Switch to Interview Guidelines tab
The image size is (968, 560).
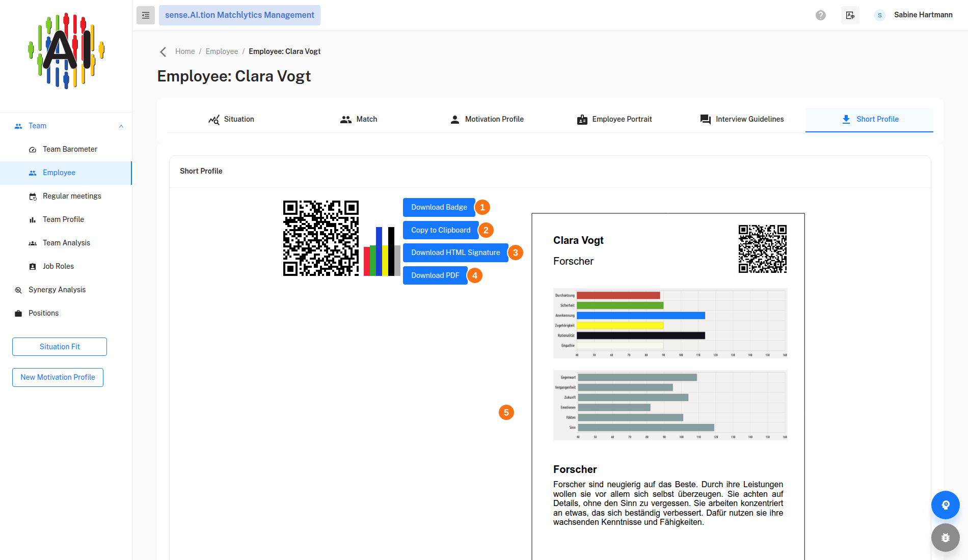742,120
